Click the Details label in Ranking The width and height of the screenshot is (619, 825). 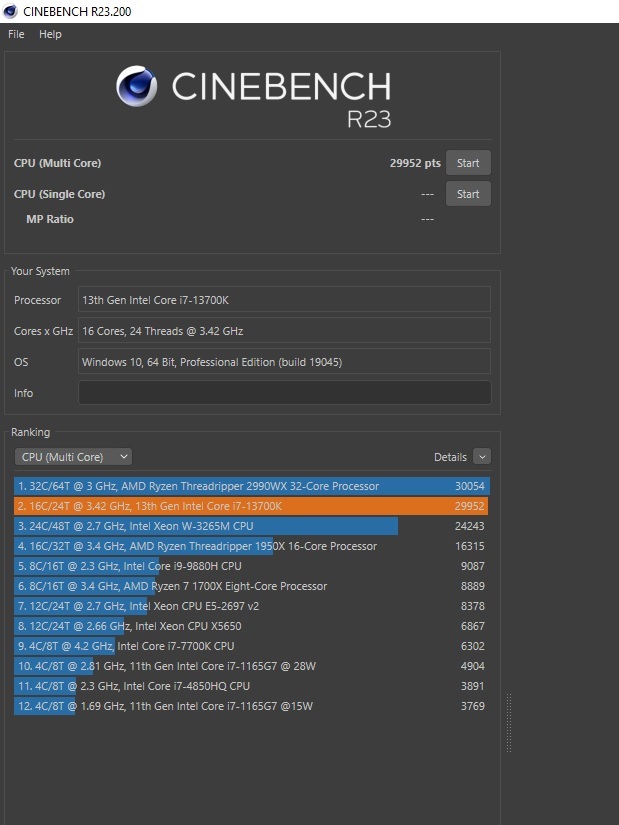[x=450, y=457]
